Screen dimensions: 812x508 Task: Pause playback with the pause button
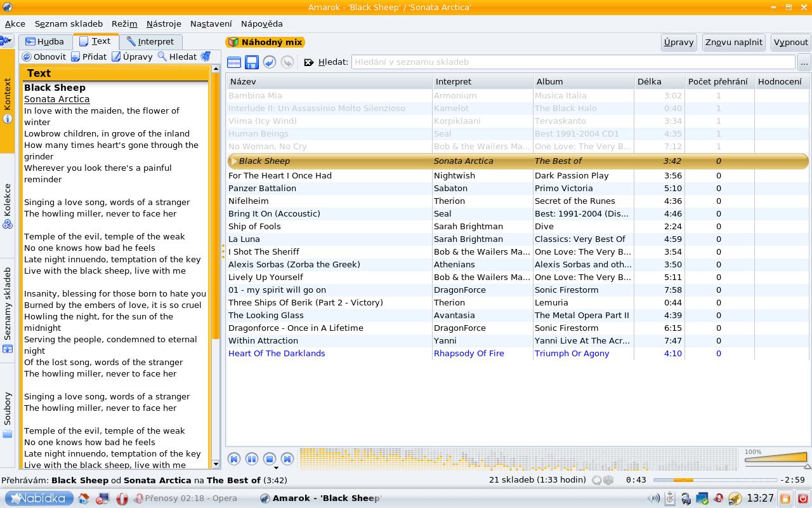(252, 458)
